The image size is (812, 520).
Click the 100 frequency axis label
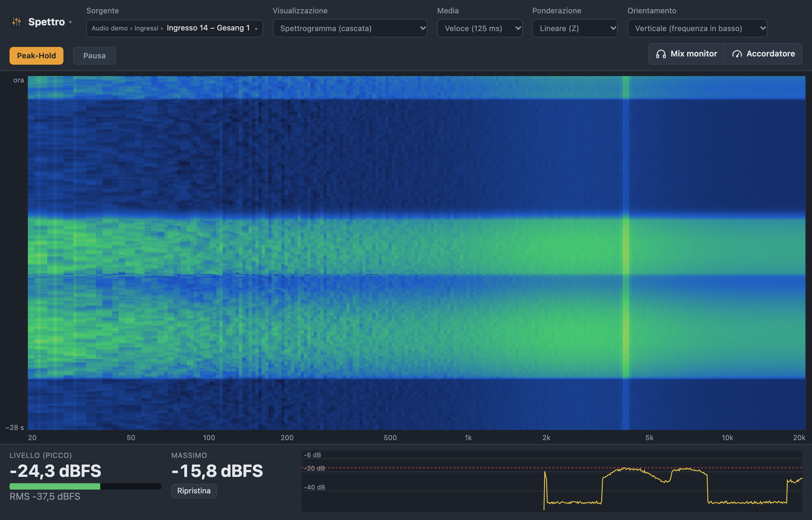209,438
